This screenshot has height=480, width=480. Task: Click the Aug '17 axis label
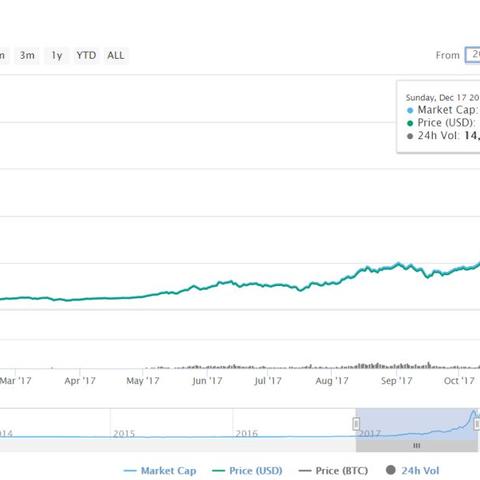pyautogui.click(x=332, y=381)
